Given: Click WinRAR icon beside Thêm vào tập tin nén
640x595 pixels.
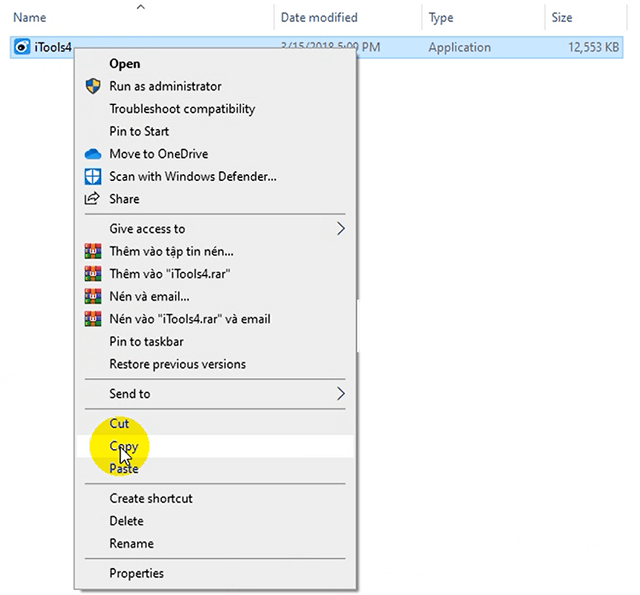Looking at the screenshot, I should [x=93, y=251].
